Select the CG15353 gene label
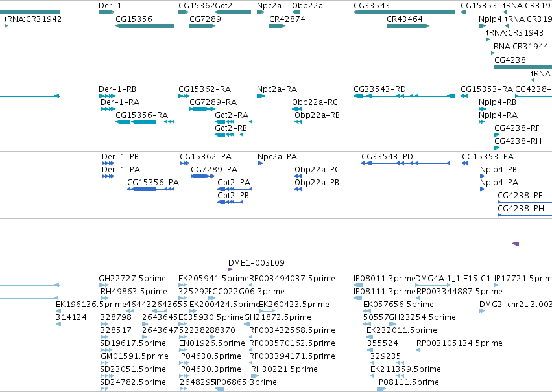The height and width of the screenshot is (392, 552). pyautogui.click(x=479, y=6)
